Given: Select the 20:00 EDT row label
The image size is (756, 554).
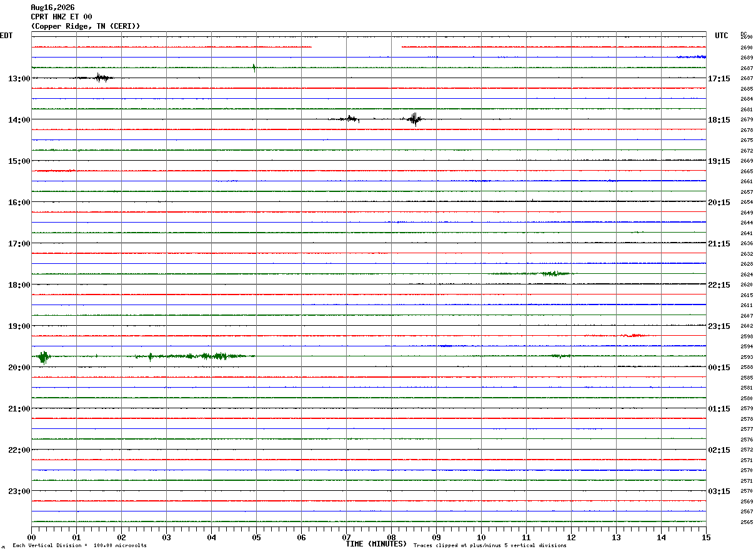Looking at the screenshot, I should pyautogui.click(x=19, y=368).
